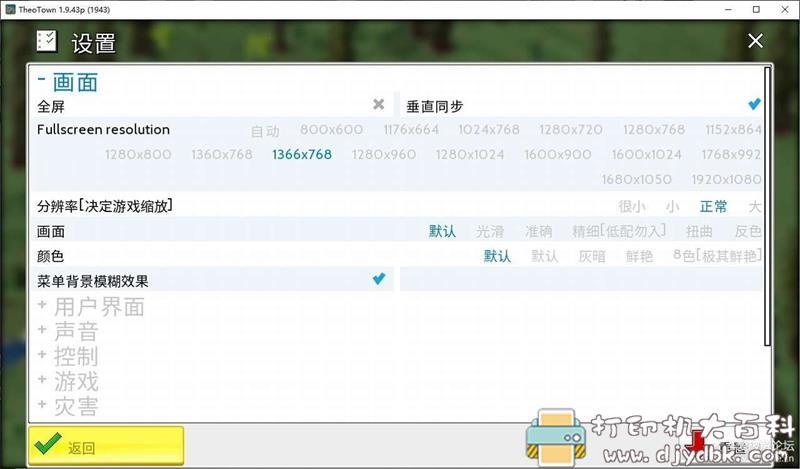
Task: Choose the 扭曲 display mode
Action: pos(699,231)
